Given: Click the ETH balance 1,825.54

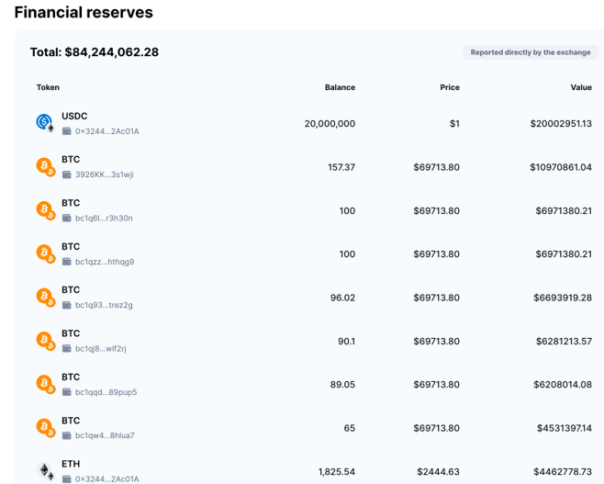Looking at the screenshot, I should [x=337, y=472].
